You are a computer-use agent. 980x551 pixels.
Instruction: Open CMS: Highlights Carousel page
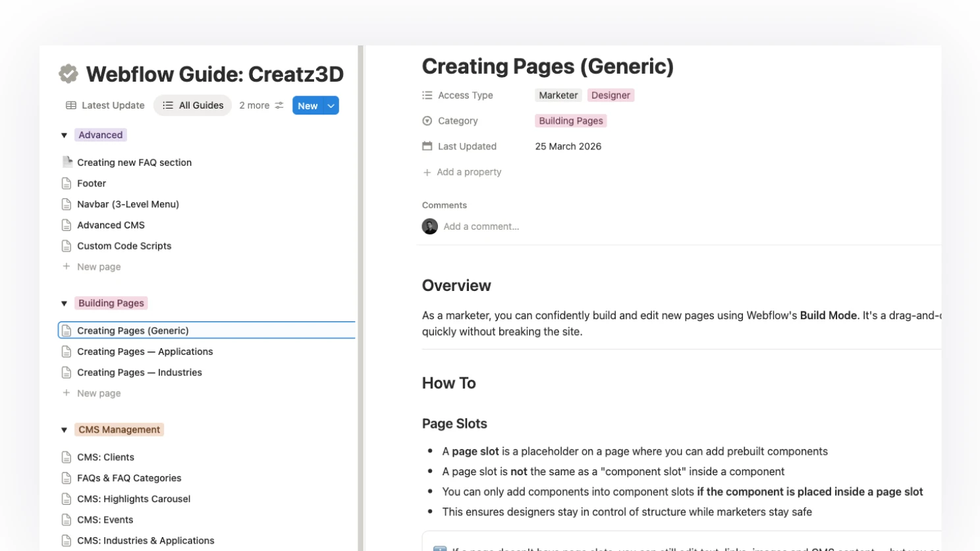pyautogui.click(x=134, y=499)
